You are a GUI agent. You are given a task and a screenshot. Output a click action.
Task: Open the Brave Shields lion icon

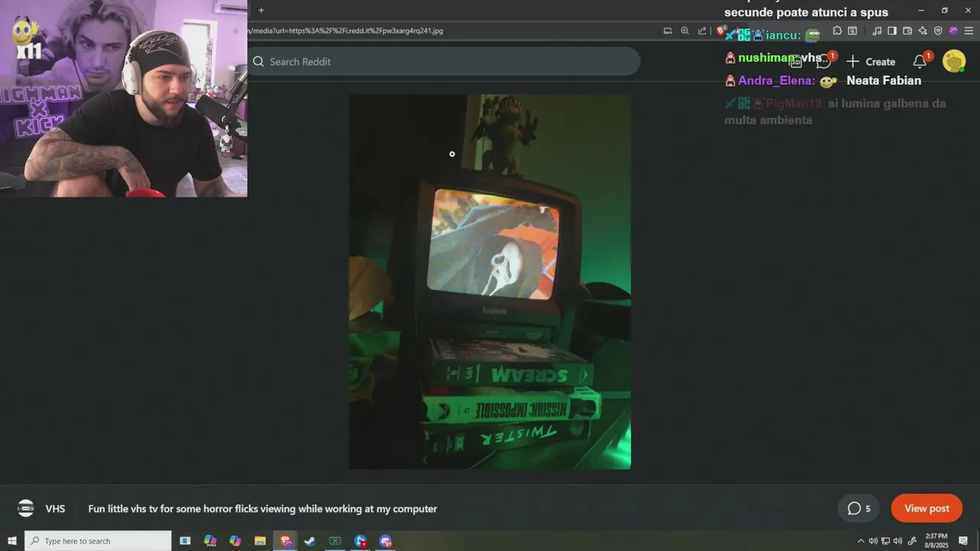(x=721, y=31)
